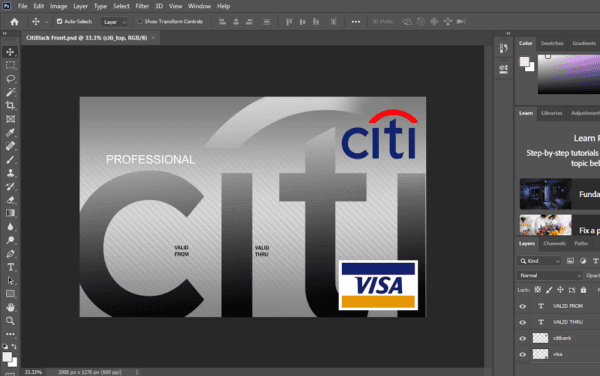Screen dimensions: 600x376
Task: Select the Healing Brush tool
Action: [10, 146]
